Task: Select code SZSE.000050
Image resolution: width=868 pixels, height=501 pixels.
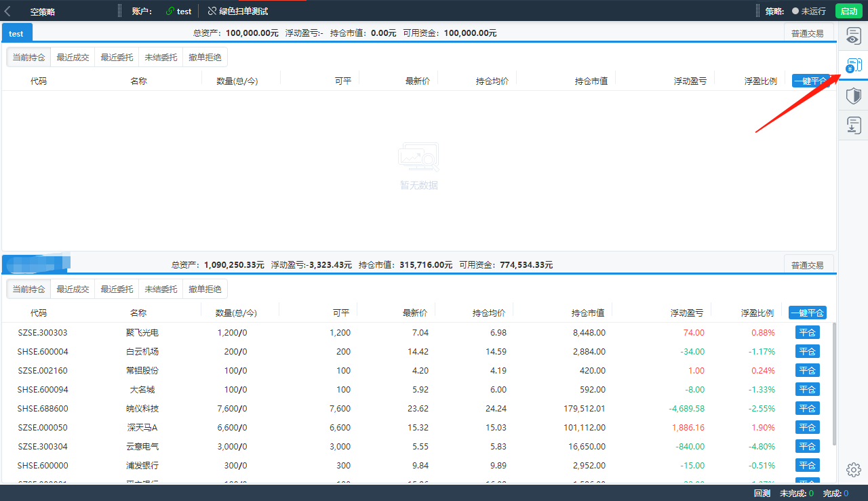Action: click(43, 428)
